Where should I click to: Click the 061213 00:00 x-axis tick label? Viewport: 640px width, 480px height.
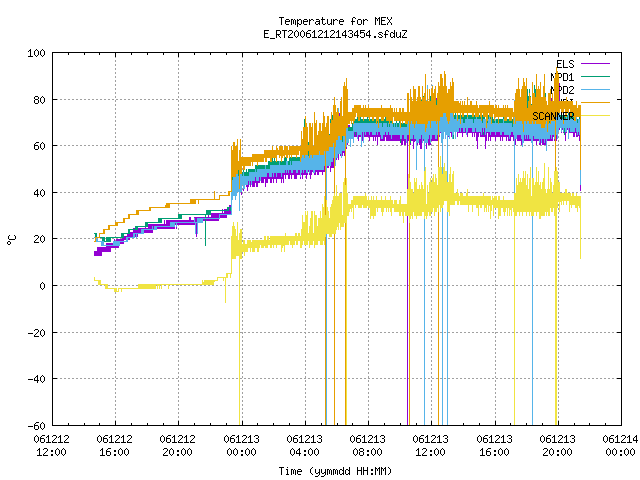[241, 446]
